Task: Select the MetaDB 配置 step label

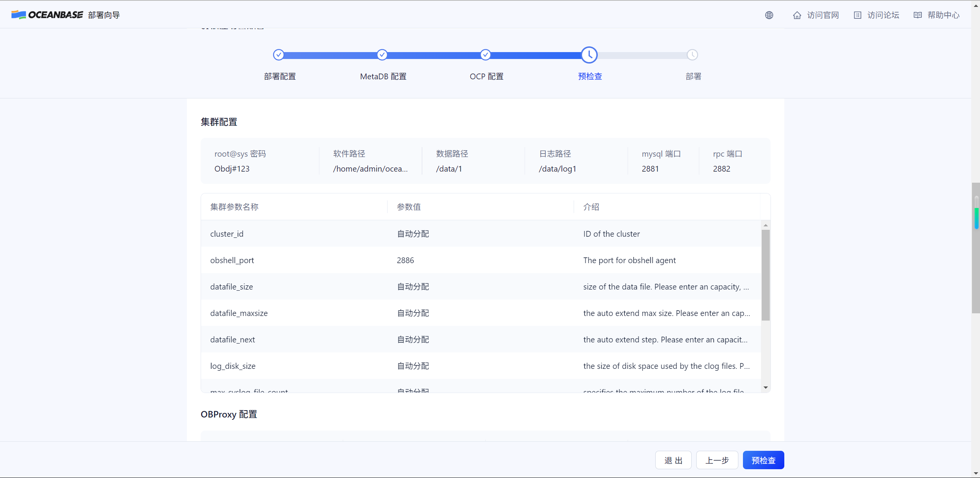Action: point(383,76)
